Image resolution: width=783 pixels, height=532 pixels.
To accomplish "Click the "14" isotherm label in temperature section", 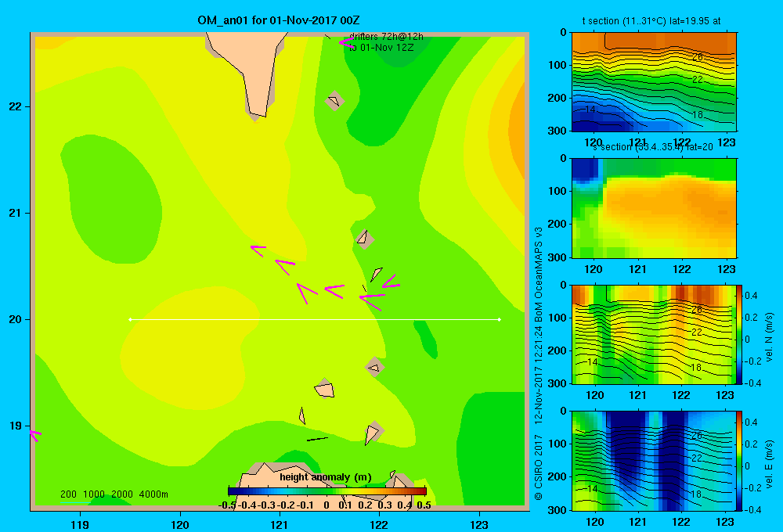I will [x=590, y=110].
